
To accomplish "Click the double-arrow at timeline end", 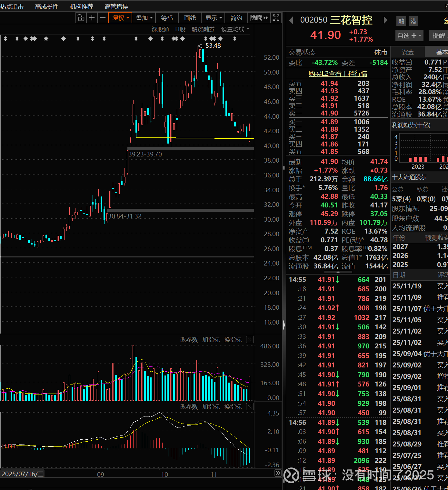I will tap(278, 473).
